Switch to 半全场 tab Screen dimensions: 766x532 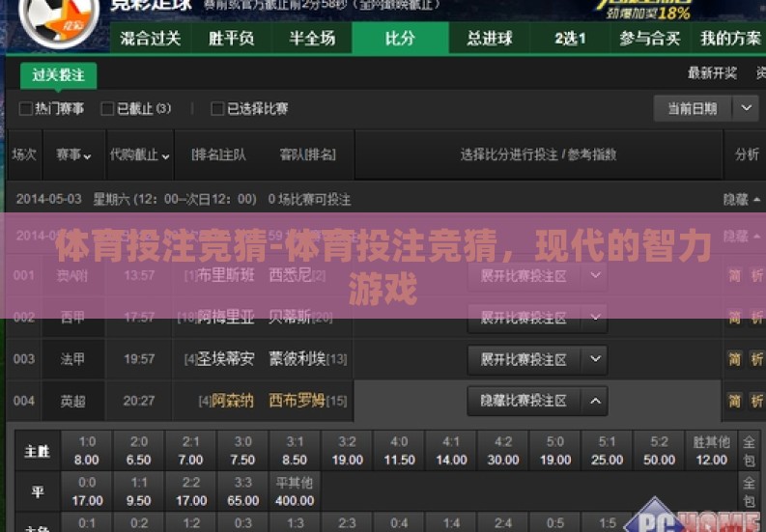point(312,38)
